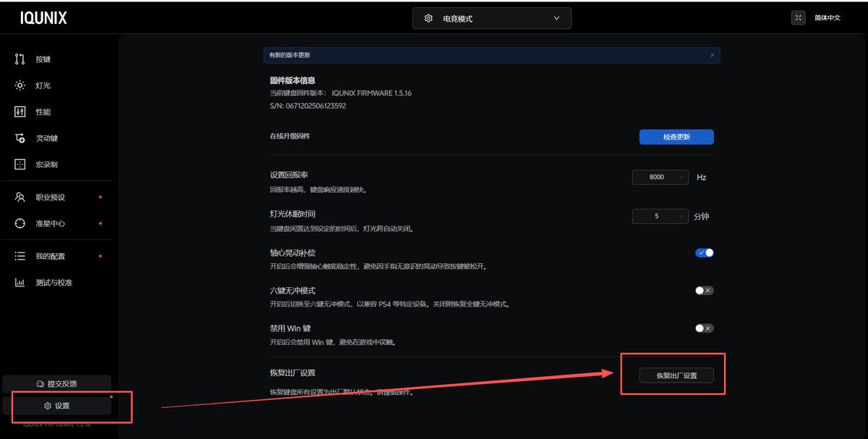Screen dimensions: 868x439
Task: Click the 在线升级固件 label
Action: 290,136
